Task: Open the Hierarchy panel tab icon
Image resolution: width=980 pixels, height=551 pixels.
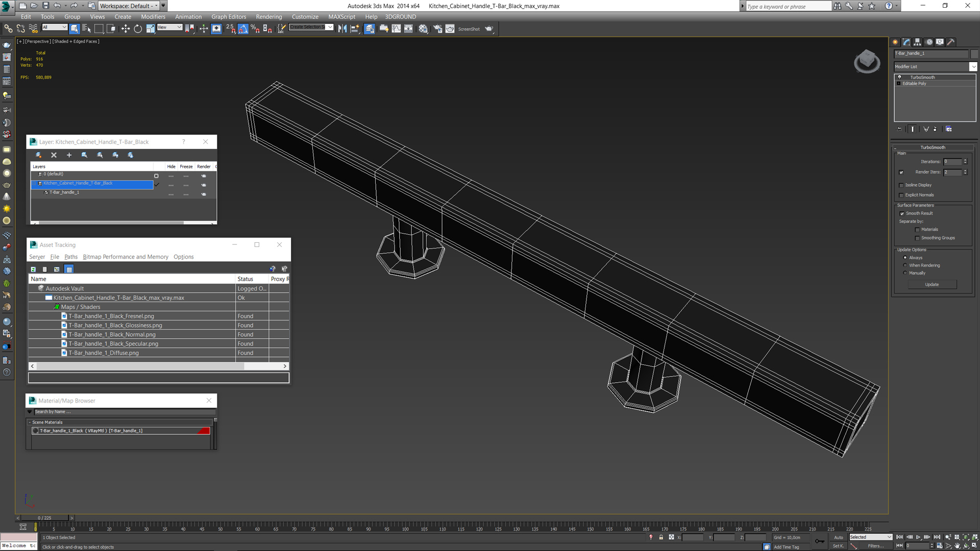Action: click(917, 42)
